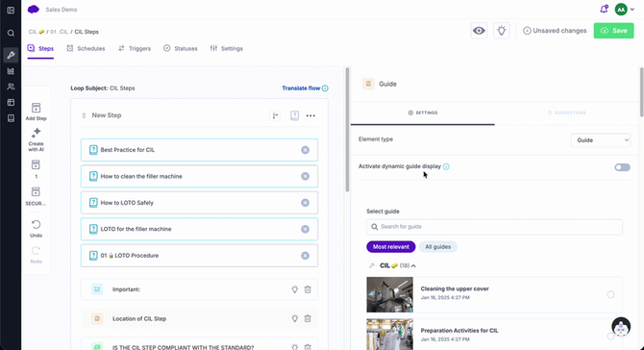Remove Best Practice for CIL guide
This screenshot has height=350, width=644.
305,150
